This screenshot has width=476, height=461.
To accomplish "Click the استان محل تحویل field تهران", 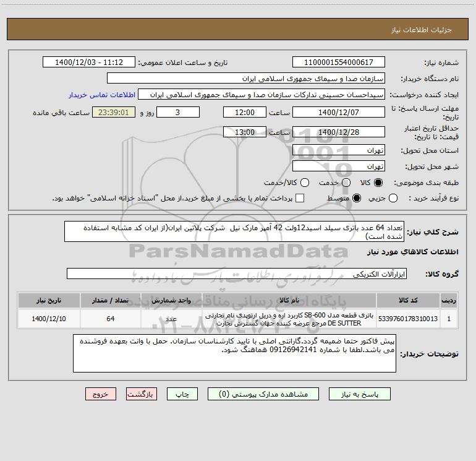I will pos(339,150).
